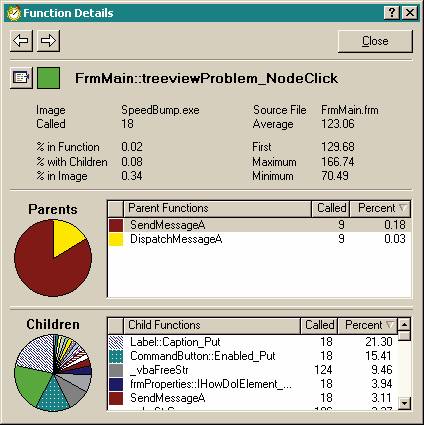This screenshot has height=425, width=424.
Task: Select the SendMessageA parent function row
Action: [259, 225]
